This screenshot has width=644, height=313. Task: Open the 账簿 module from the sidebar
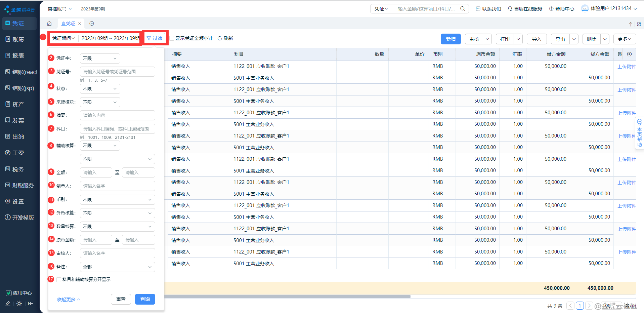click(x=18, y=39)
